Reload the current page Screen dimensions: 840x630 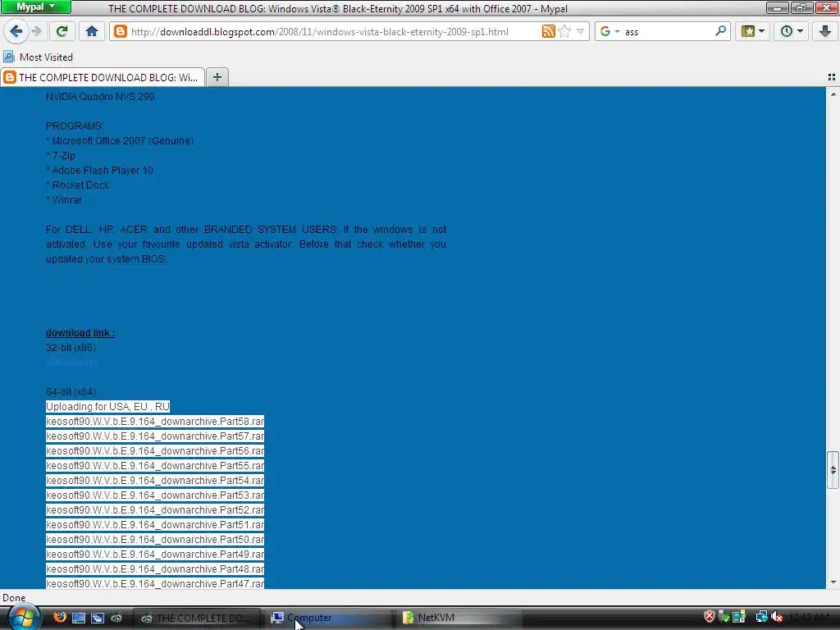62,32
